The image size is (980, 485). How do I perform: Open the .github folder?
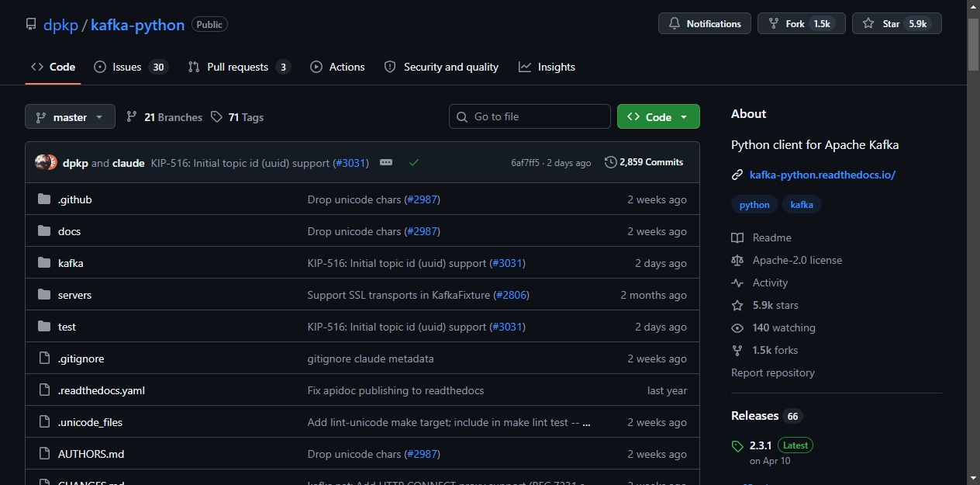[x=75, y=199]
